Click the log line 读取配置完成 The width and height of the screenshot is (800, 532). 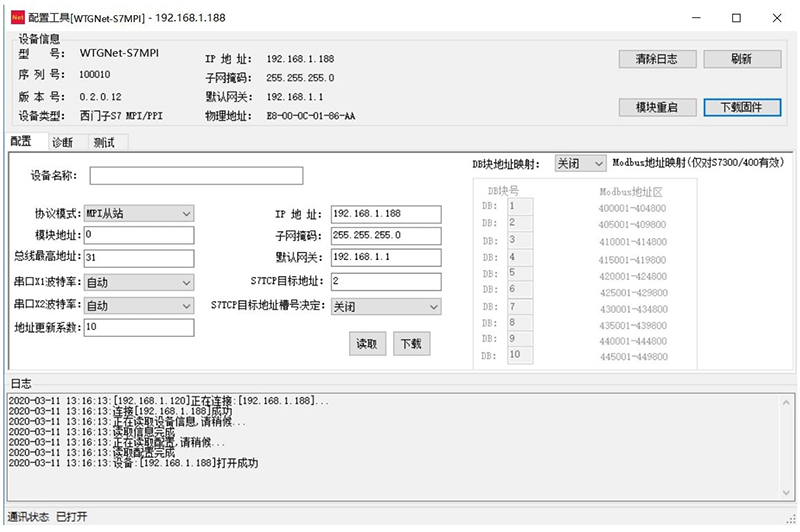92,453
